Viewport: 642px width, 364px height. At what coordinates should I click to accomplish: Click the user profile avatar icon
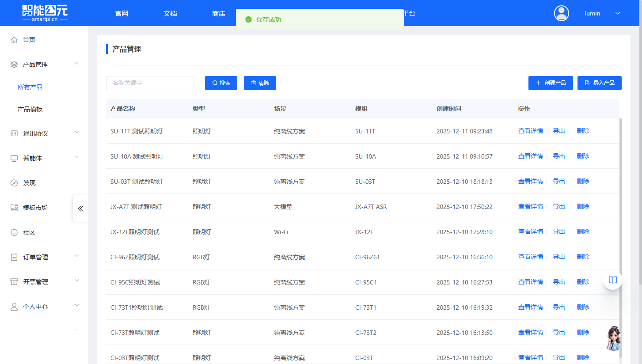(562, 13)
